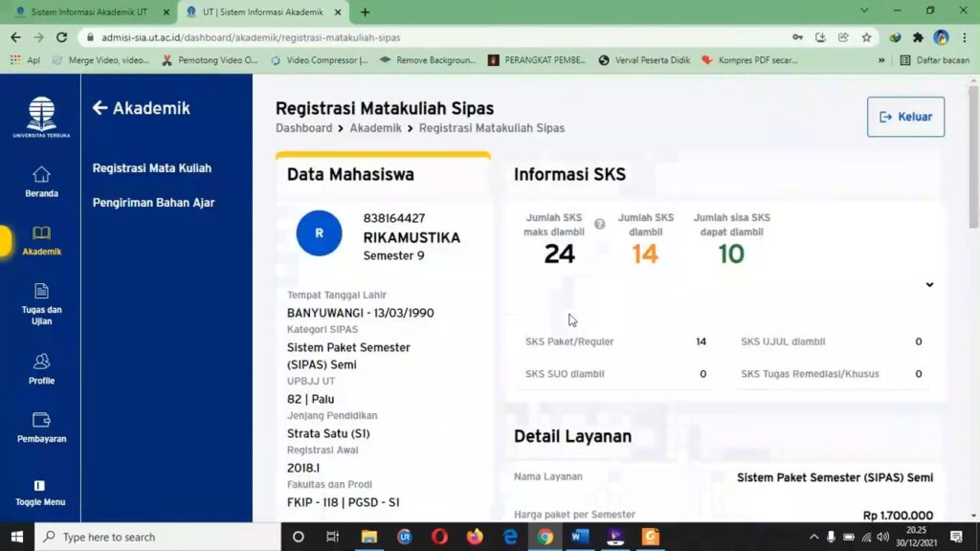Open Microsoft Word from the taskbar

(578, 537)
